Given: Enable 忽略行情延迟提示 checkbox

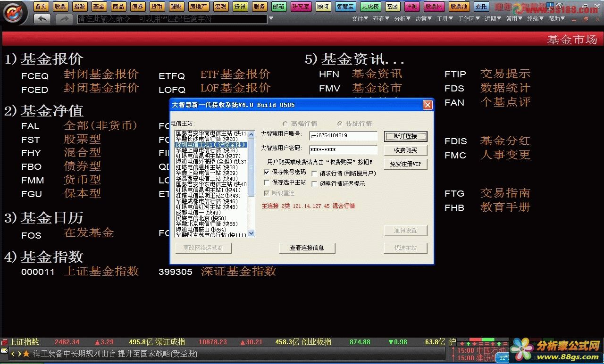Looking at the screenshot, I should [x=314, y=184].
